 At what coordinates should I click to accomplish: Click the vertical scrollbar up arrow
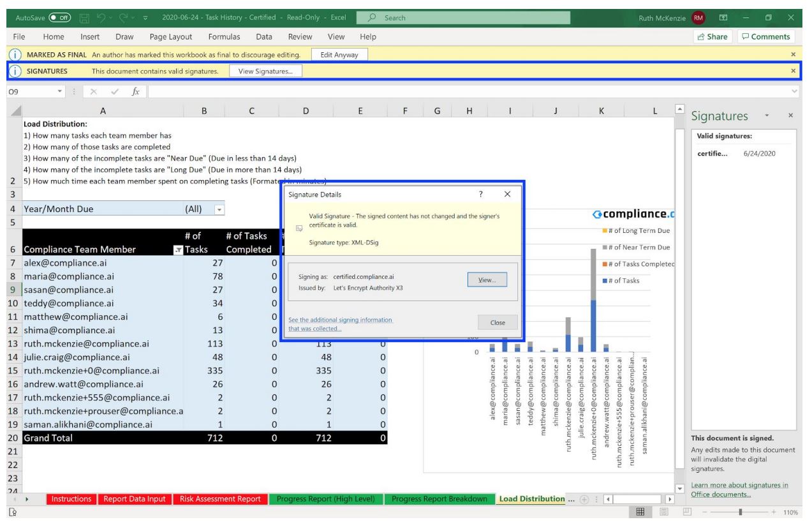(679, 110)
